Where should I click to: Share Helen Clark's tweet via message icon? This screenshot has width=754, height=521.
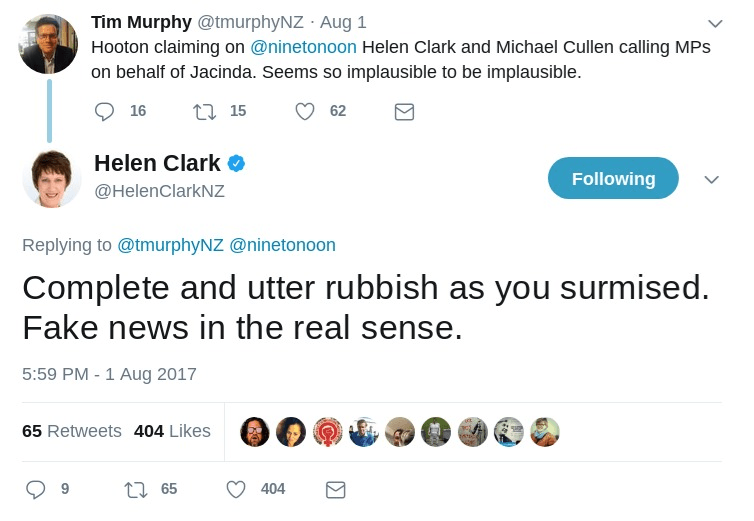pos(336,489)
